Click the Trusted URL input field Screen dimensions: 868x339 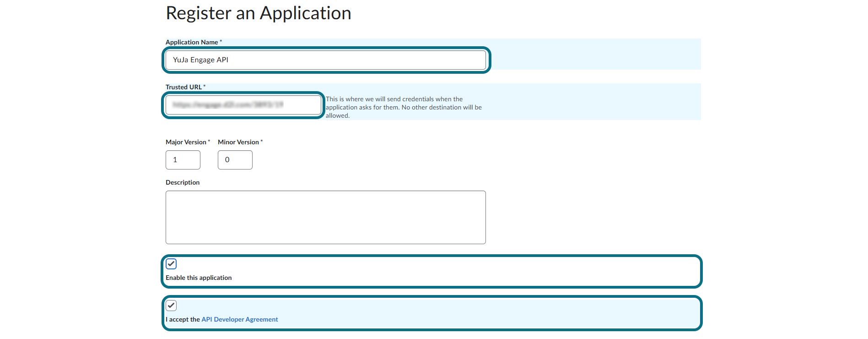point(243,105)
